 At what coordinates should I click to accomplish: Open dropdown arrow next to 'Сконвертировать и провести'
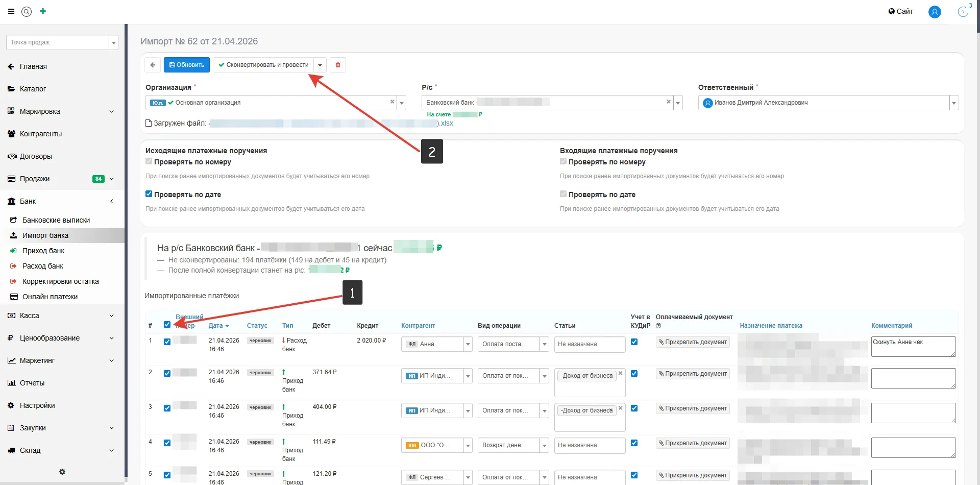[x=320, y=65]
